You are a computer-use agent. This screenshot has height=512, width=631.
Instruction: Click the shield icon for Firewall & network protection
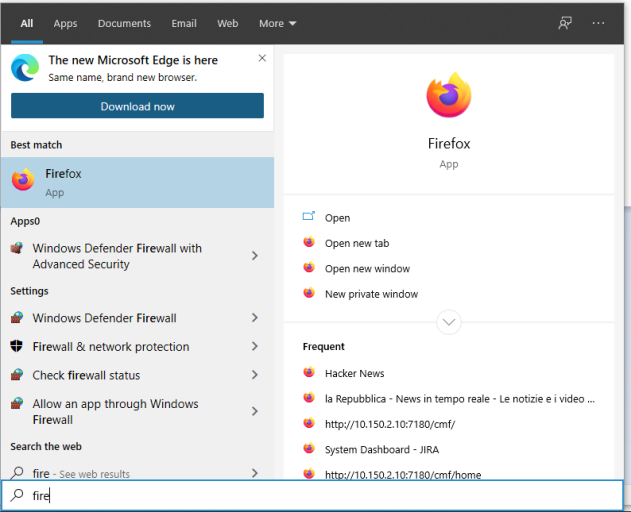click(x=16, y=346)
